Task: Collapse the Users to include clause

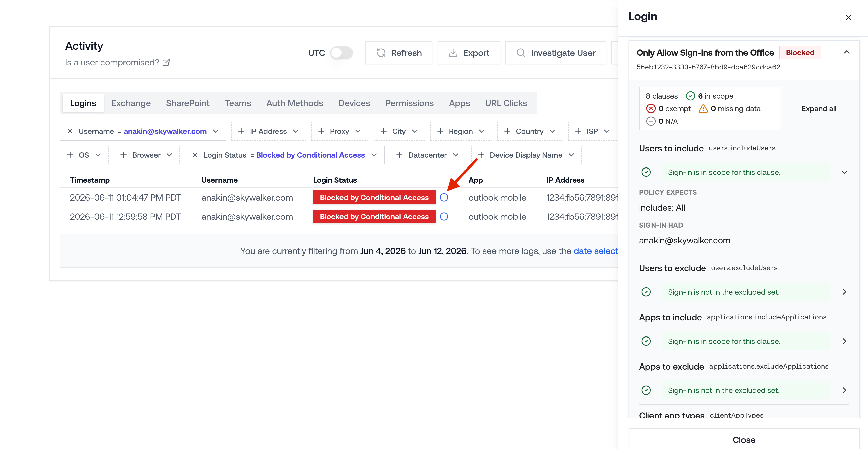Action: click(x=844, y=172)
